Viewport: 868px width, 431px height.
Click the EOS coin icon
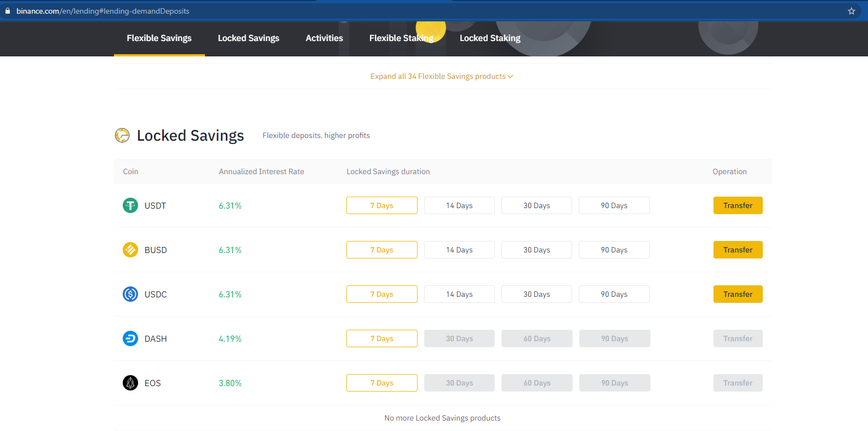(x=130, y=383)
